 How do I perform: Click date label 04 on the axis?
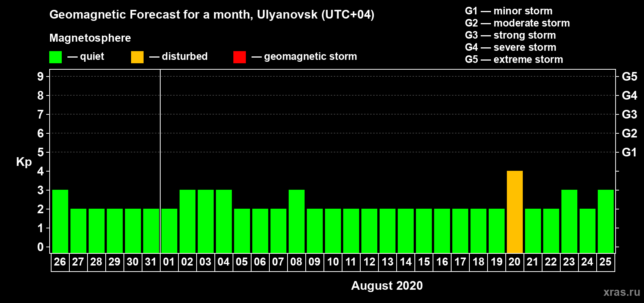[224, 262]
